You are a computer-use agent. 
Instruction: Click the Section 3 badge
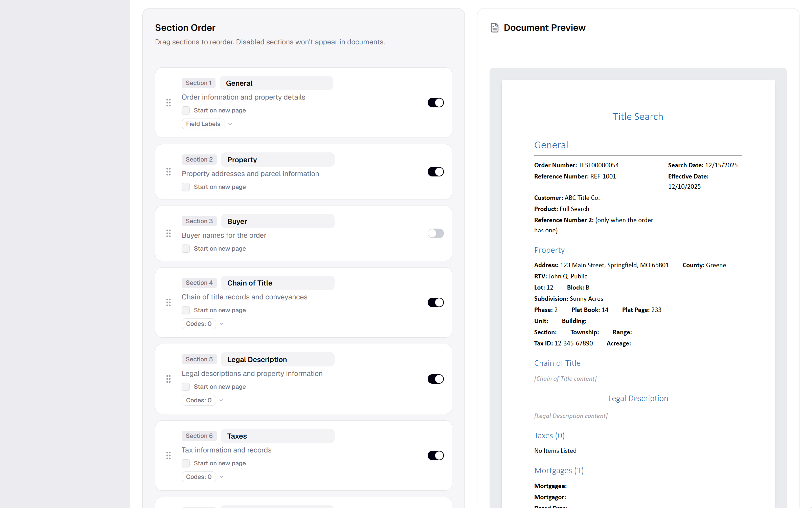pyautogui.click(x=199, y=221)
